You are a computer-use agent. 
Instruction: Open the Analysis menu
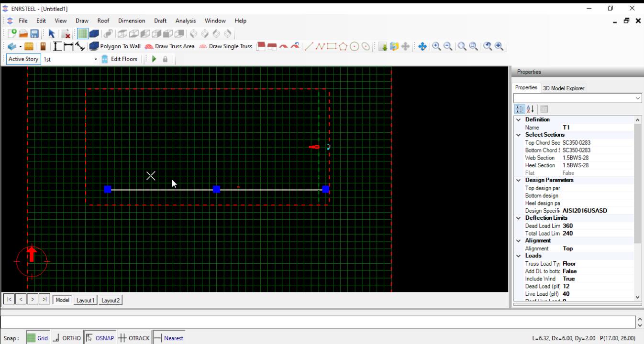click(x=185, y=21)
